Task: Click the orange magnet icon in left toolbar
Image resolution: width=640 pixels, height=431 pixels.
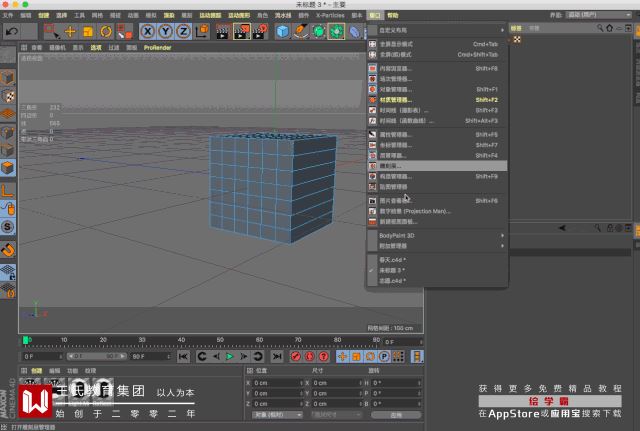Action: (x=8, y=249)
